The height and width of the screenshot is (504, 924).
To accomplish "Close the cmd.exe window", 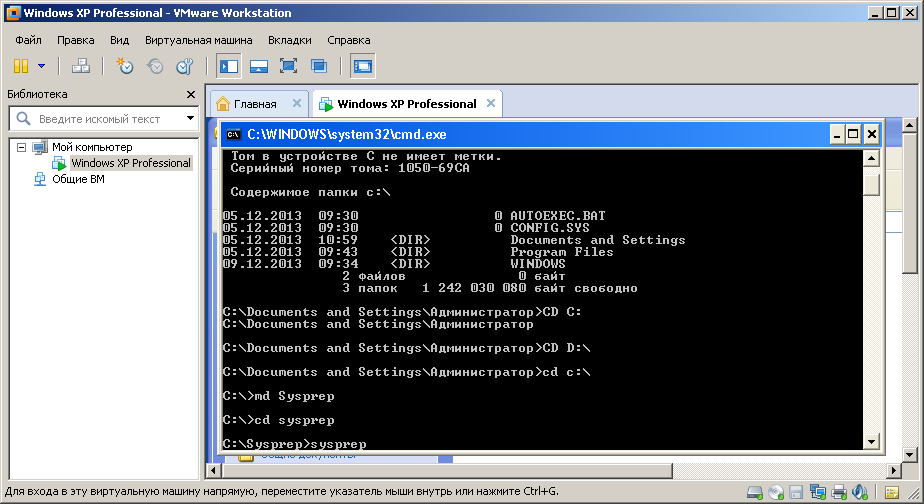I will click(x=872, y=134).
